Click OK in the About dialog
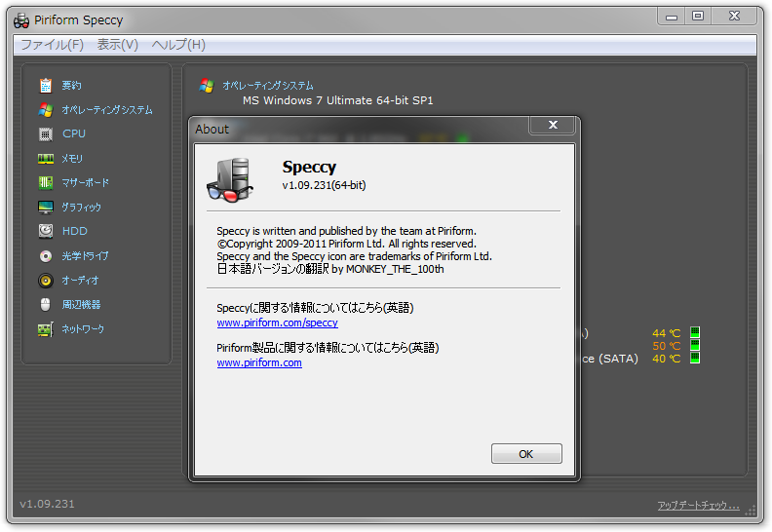The height and width of the screenshot is (532, 772). [x=526, y=454]
